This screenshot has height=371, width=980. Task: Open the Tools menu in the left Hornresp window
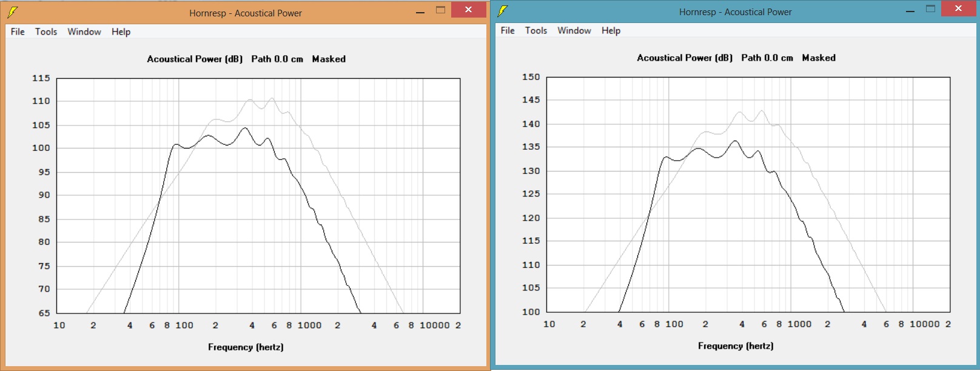[46, 32]
